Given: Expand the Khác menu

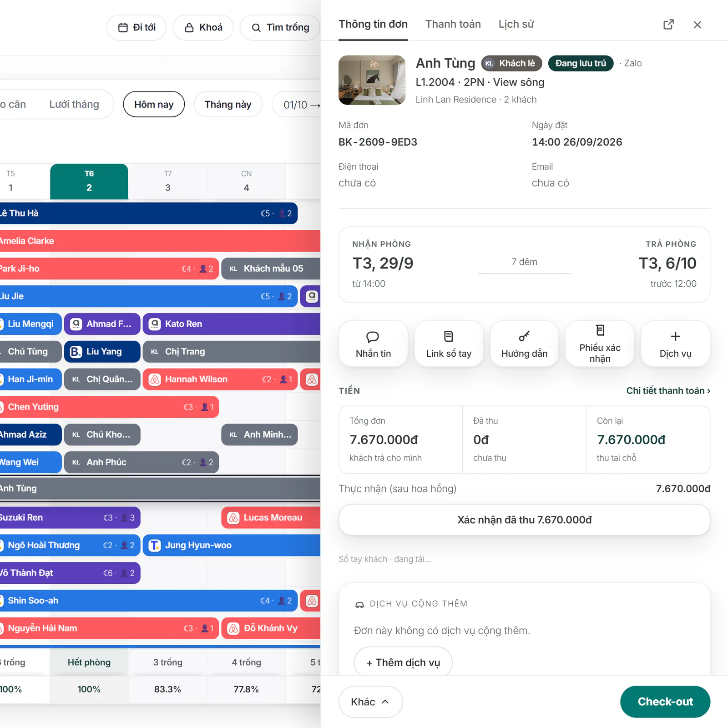Looking at the screenshot, I should 370,702.
